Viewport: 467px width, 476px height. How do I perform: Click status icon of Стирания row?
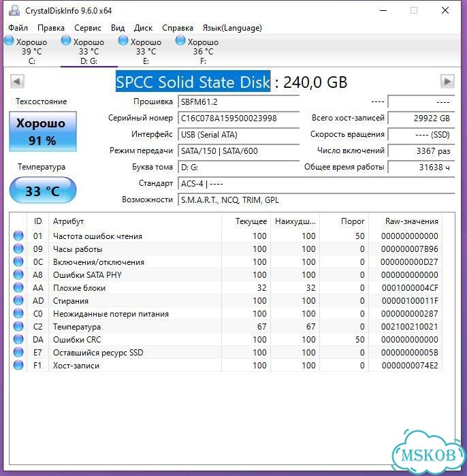tap(18, 300)
